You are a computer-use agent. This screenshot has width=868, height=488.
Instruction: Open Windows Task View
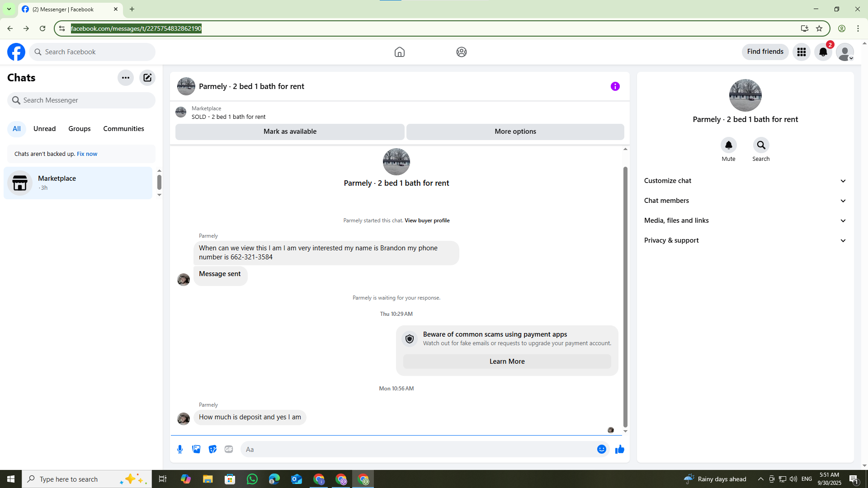click(x=163, y=479)
